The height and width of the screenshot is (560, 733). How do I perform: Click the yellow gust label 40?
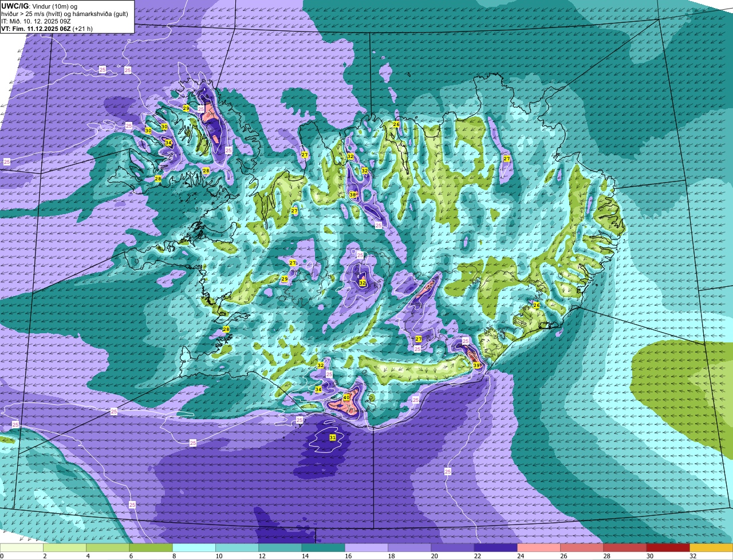[x=346, y=397]
